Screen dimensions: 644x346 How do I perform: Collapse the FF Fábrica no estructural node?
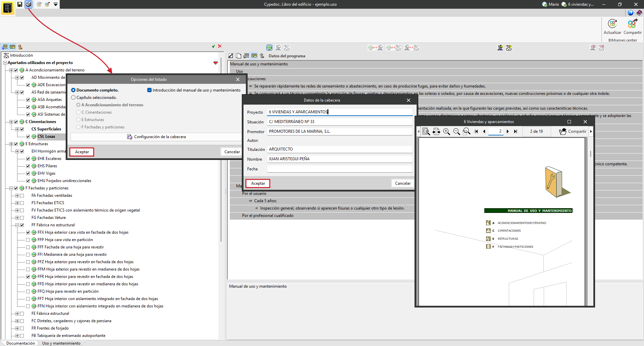[17, 225]
